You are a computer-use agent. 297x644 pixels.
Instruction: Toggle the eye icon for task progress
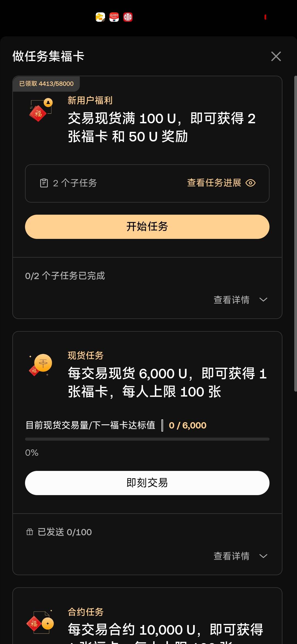coord(251,183)
